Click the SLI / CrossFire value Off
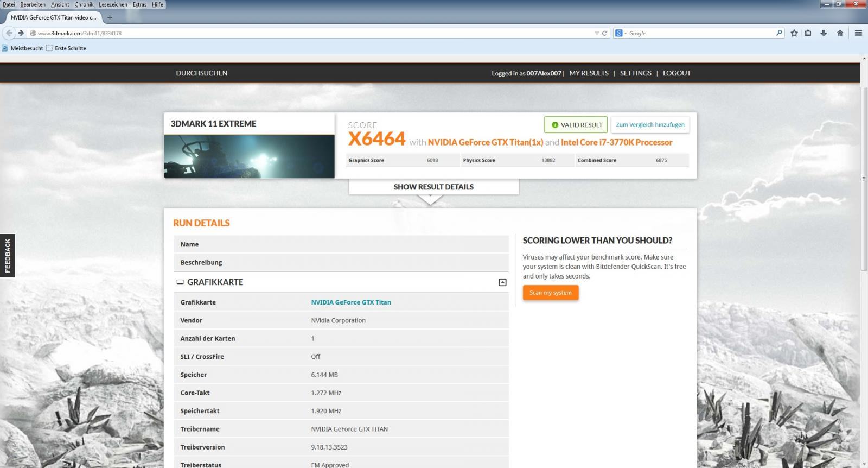Viewport: 868px width, 468px height. [x=316, y=357]
